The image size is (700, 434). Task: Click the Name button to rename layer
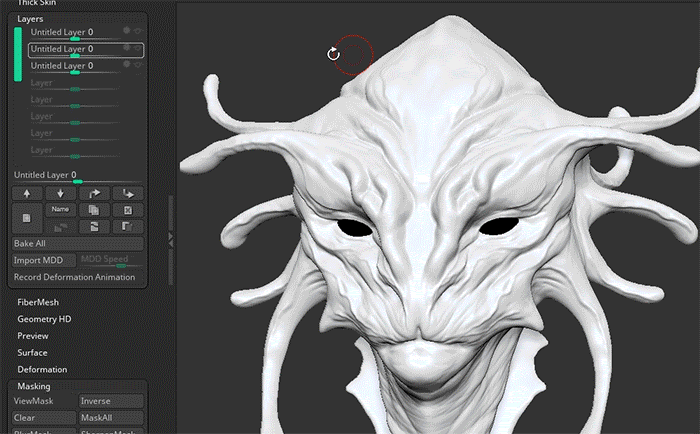point(60,209)
